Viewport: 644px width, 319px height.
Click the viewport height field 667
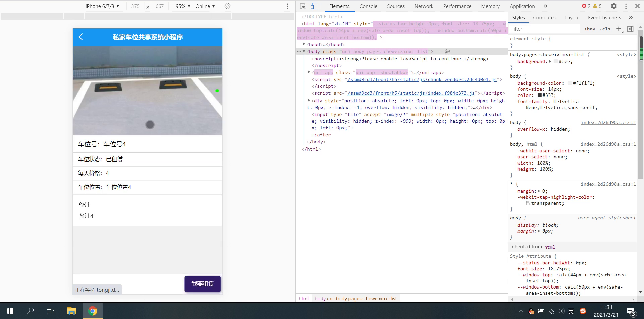(x=160, y=6)
